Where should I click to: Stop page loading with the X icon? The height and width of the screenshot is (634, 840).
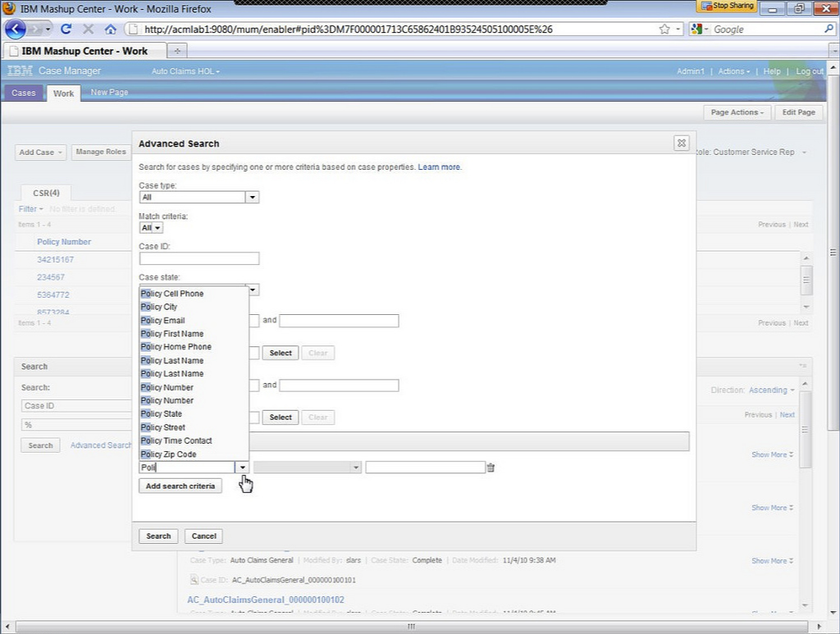coord(87,28)
